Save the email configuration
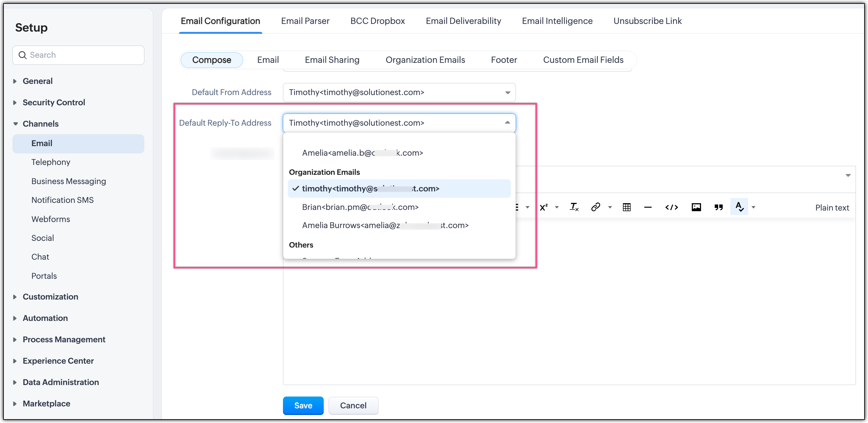 [303, 405]
